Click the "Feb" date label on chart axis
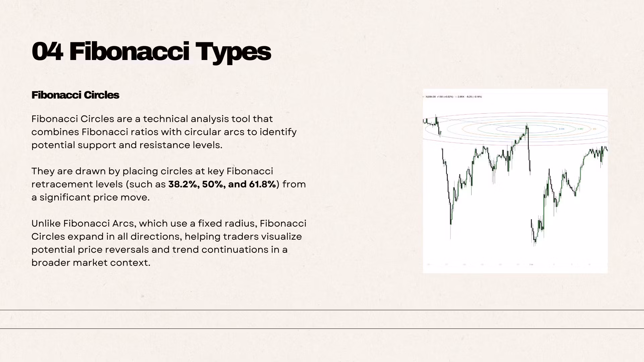644x362 pixels. coord(531,264)
